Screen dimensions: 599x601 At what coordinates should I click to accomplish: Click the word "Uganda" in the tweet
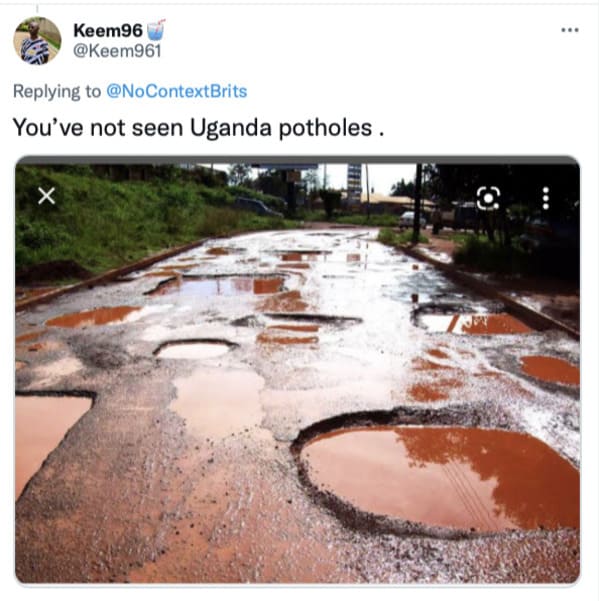coord(231,128)
